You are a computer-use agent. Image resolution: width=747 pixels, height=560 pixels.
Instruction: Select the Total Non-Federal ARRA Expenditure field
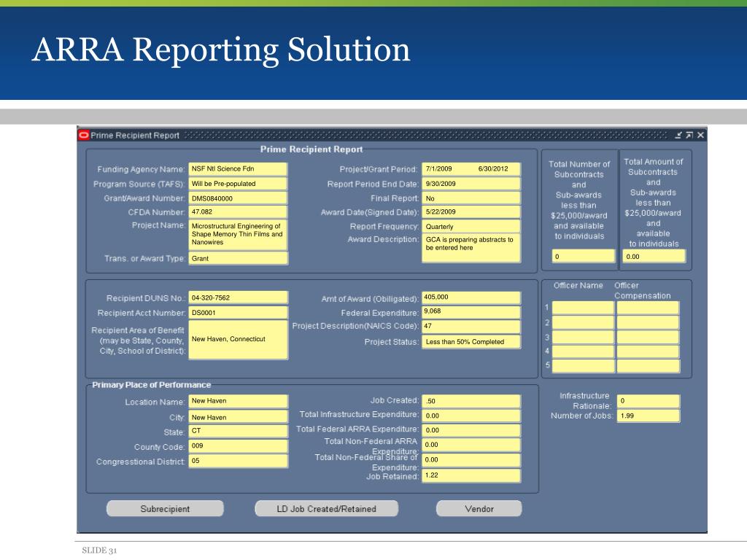(x=471, y=445)
